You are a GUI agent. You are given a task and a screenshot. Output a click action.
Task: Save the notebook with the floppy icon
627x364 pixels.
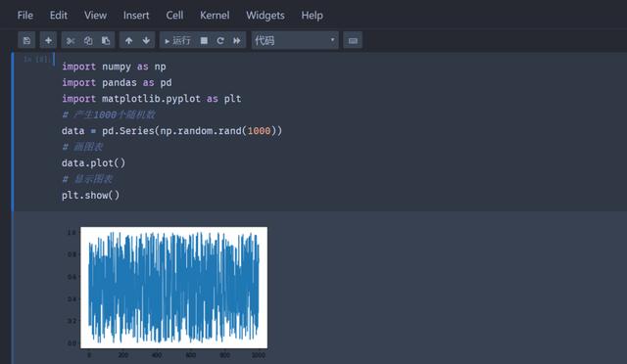26,40
